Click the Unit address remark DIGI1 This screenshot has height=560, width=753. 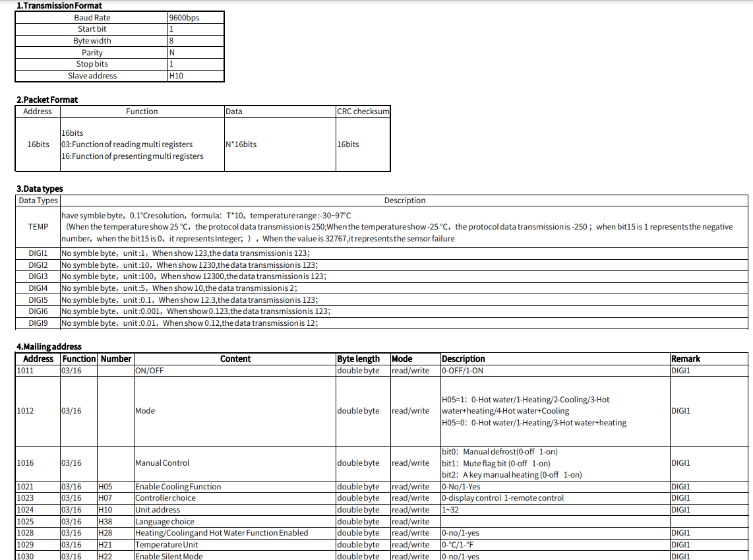click(x=679, y=509)
